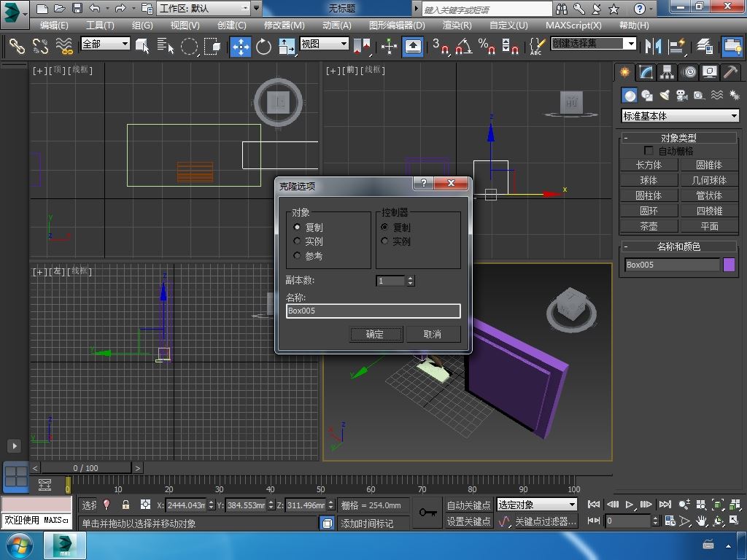Toggle the Angle Snap icon
Viewport: 747px width, 560px height.
click(463, 47)
